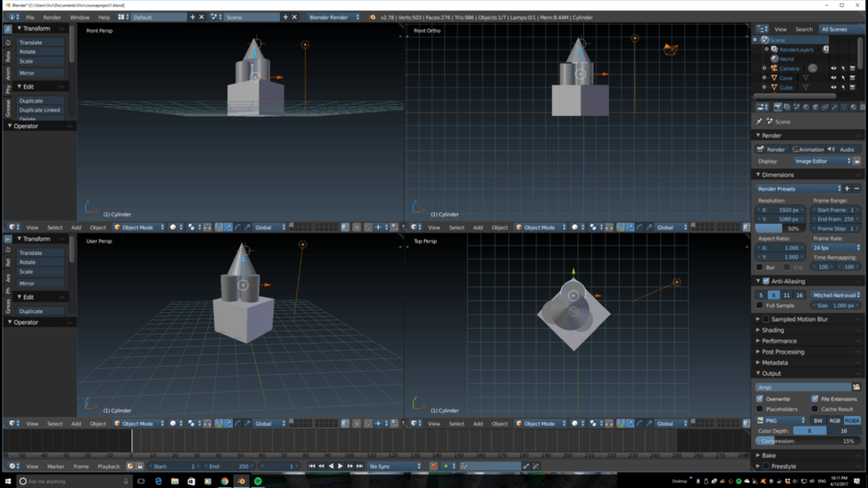The width and height of the screenshot is (868, 488).
Task: Open Spotify from the Windows taskbar
Action: (257, 482)
